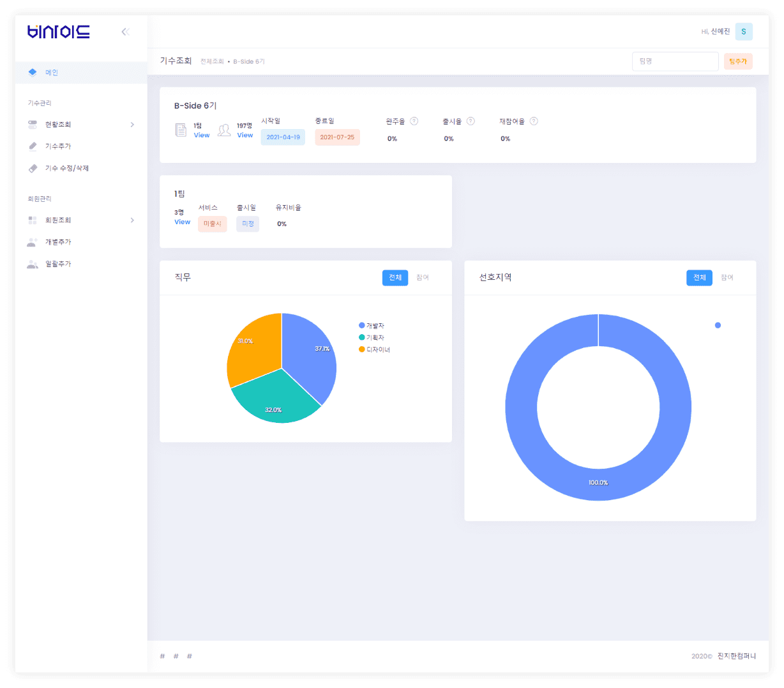
Task: Expand the 회원조회 submenu arrow
Action: click(x=132, y=220)
